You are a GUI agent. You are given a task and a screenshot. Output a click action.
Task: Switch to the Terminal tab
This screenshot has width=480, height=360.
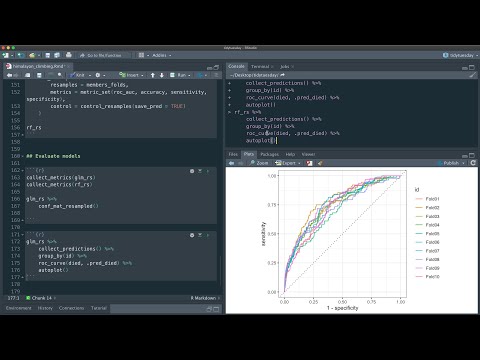coord(260,67)
